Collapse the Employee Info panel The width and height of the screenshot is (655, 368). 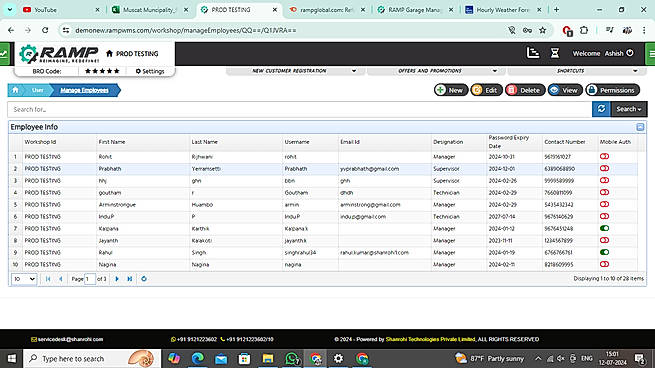pyautogui.click(x=640, y=127)
